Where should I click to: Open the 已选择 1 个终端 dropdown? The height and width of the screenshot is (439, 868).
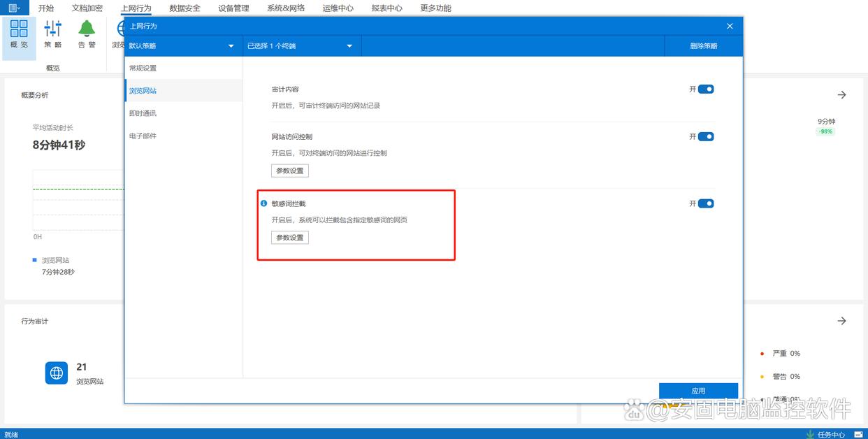(x=301, y=46)
